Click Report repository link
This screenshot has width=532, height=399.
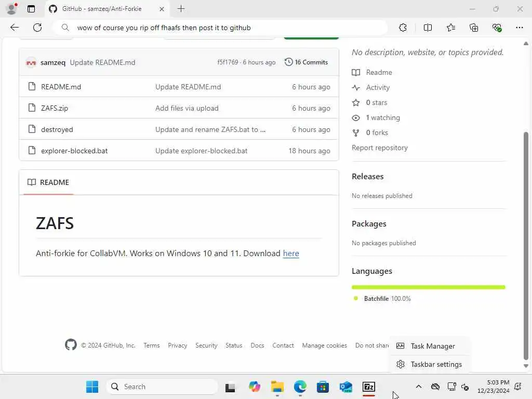point(380,148)
